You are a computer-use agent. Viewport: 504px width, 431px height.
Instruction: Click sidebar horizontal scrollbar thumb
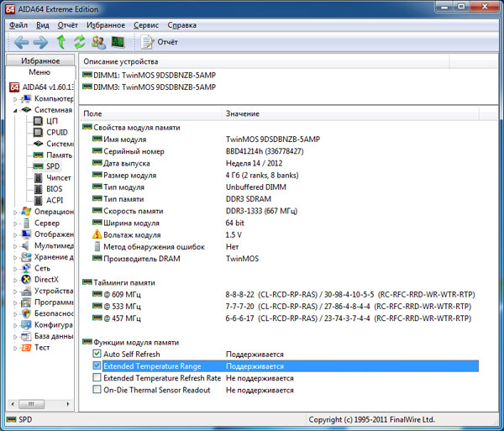[x=32, y=403]
